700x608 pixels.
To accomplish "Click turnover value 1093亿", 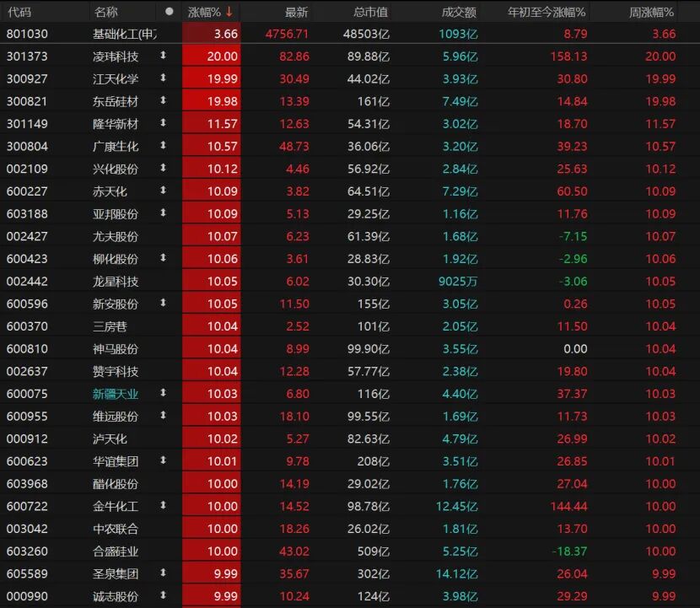I will click(458, 34).
